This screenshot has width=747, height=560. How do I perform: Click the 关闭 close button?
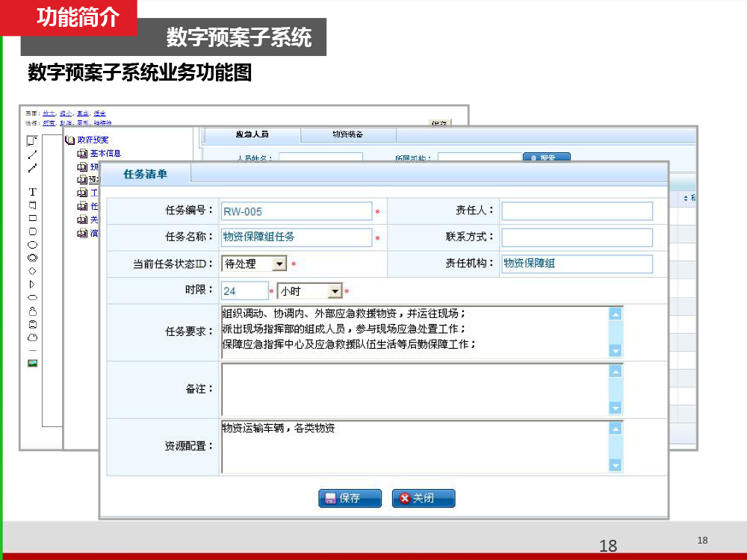[x=423, y=498]
